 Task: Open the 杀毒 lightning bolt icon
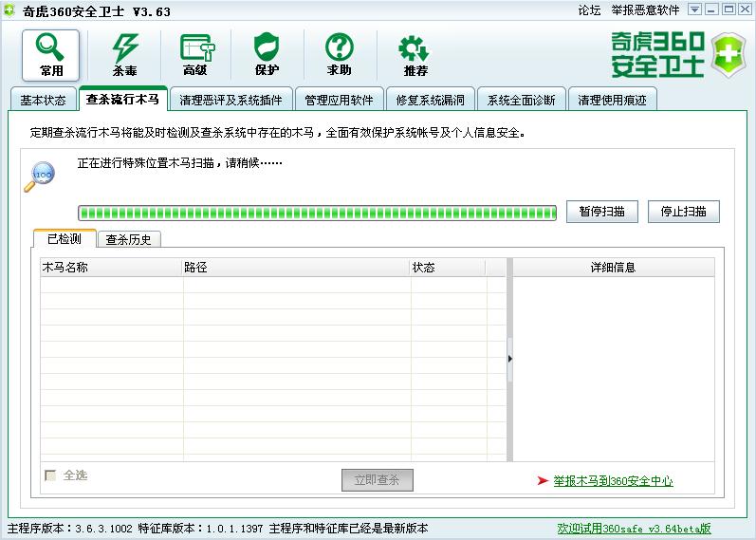tap(125, 55)
